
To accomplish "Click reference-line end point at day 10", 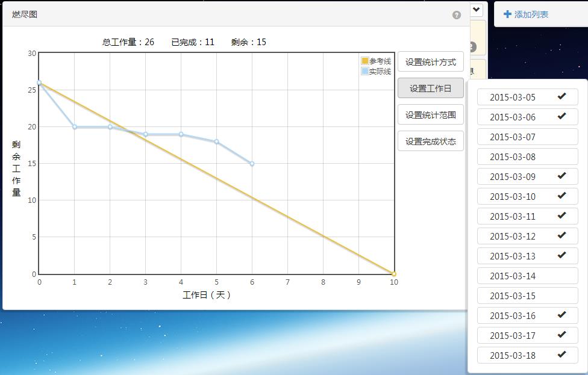I will 394,274.
